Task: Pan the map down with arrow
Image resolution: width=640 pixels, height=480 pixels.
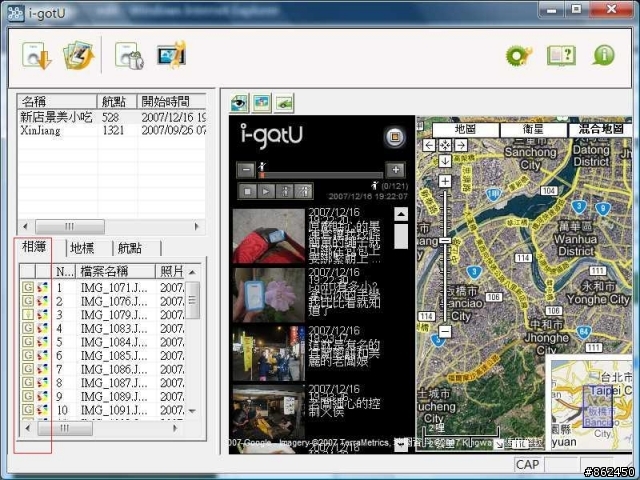Action: 445,161
